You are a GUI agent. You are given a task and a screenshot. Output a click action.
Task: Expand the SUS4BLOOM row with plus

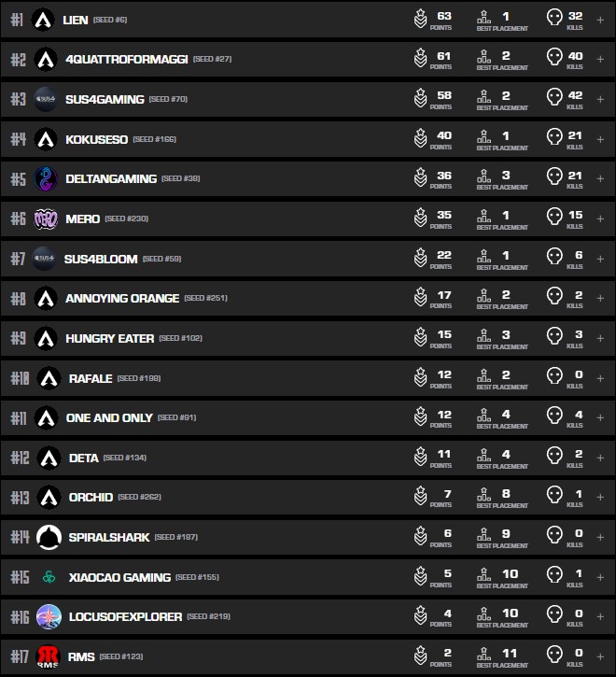coord(600,259)
